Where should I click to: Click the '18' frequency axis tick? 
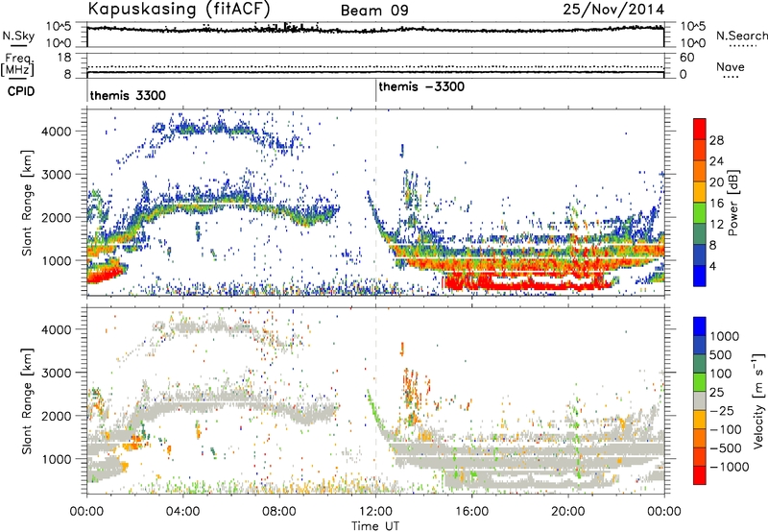pyautogui.click(x=64, y=58)
